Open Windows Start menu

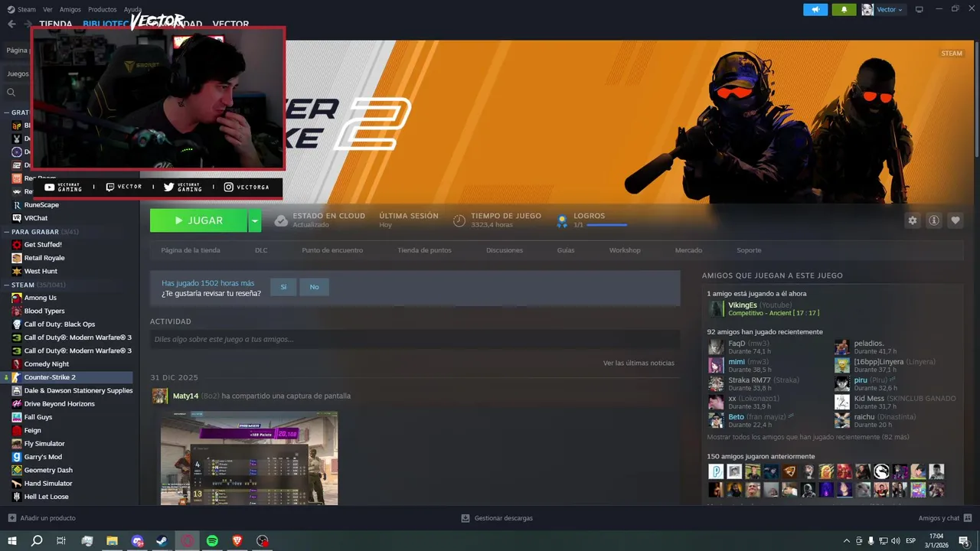[x=12, y=540]
